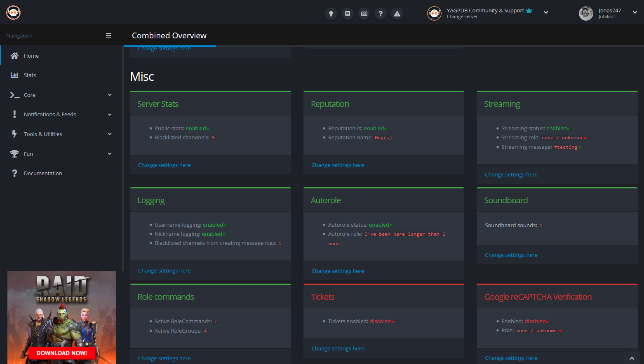Click the Home house icon
644x364 pixels.
14,56
